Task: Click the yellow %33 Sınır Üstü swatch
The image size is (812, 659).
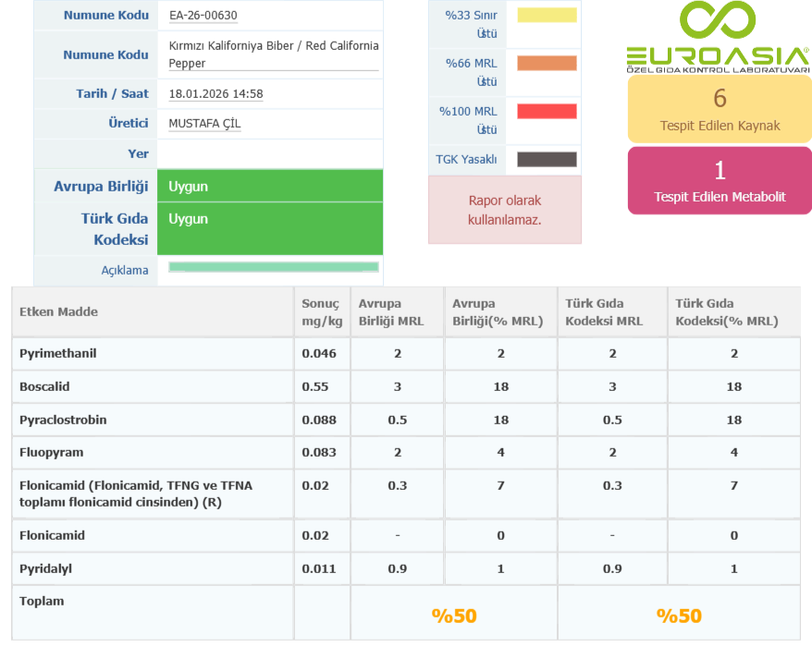Action: [x=547, y=16]
